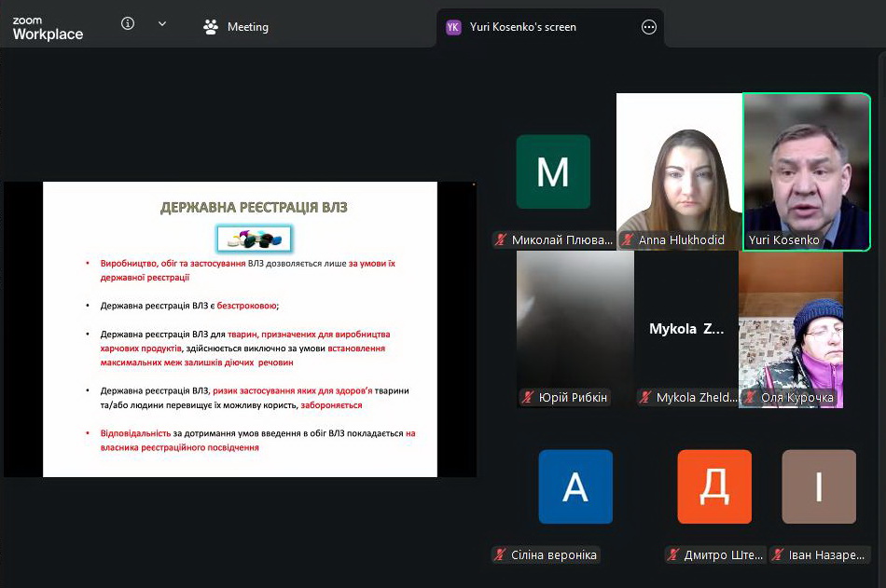Screen dimensions: 886x588
Task: Click the orange Д avatar tile
Action: [x=714, y=486]
